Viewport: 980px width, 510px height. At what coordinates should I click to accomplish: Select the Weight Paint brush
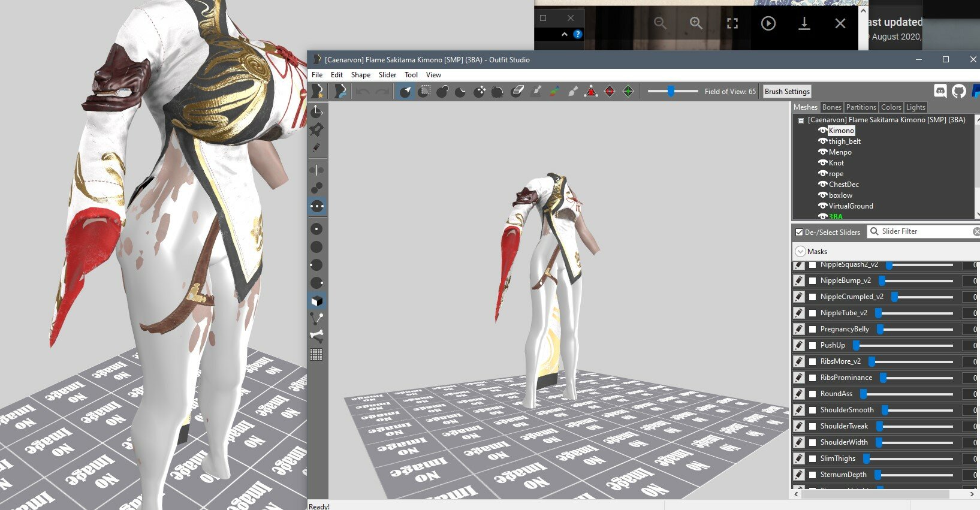536,91
